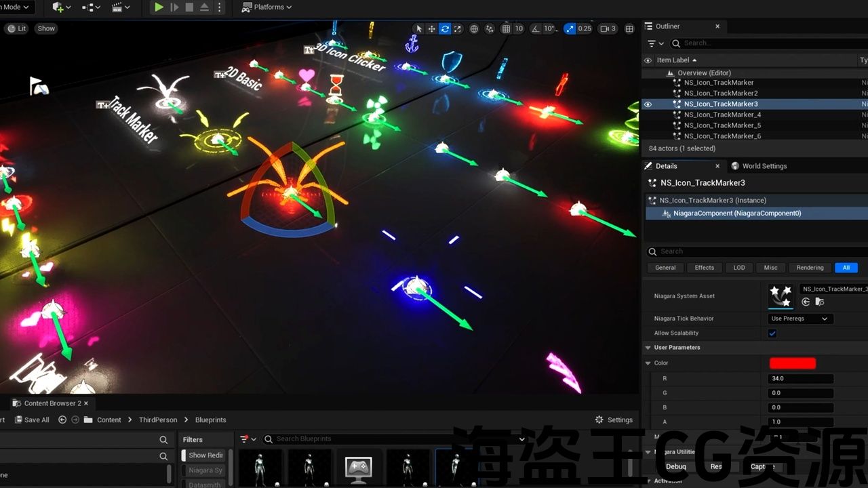Image resolution: width=868 pixels, height=488 pixels.
Task: Toggle grid snapping in viewport toolbar
Action: point(506,28)
